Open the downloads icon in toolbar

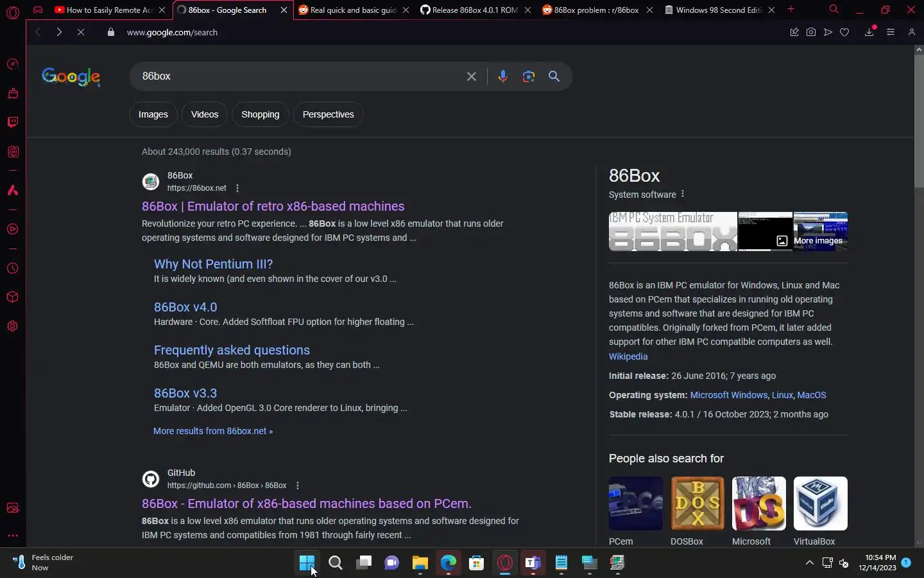[x=869, y=32]
